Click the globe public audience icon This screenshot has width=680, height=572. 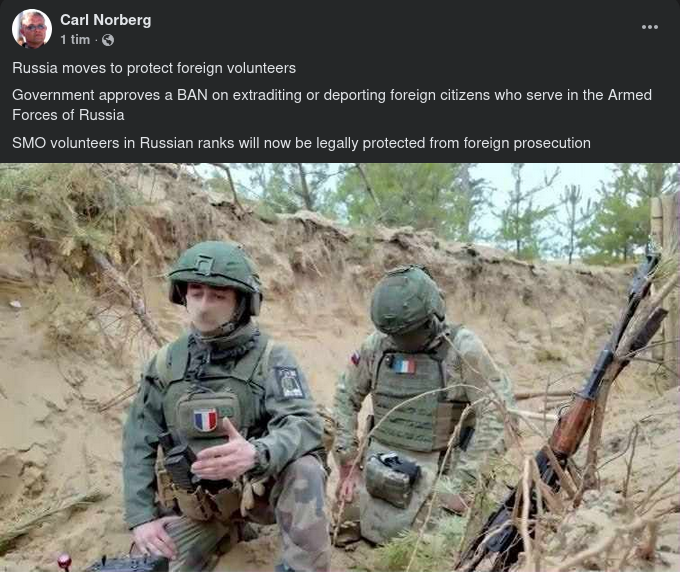108,40
